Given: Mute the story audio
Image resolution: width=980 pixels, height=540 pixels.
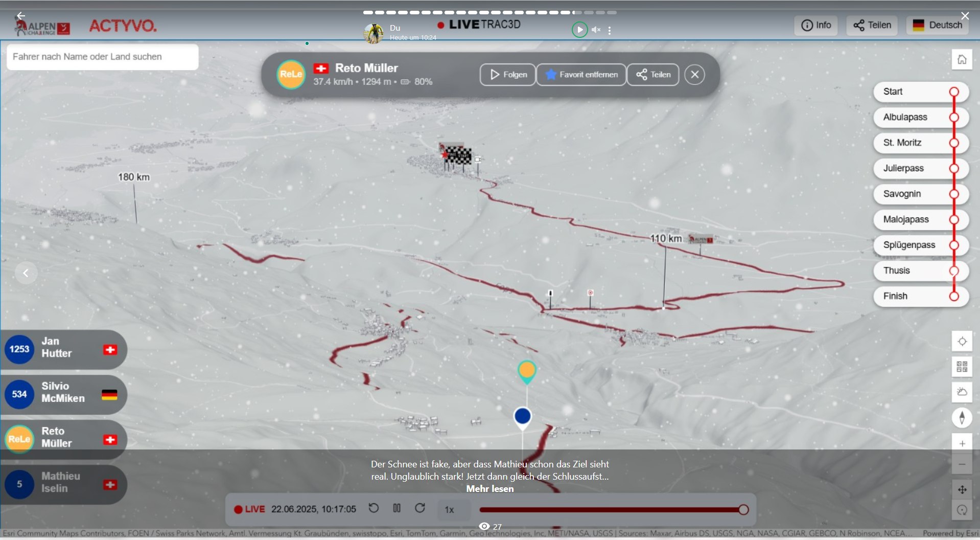Looking at the screenshot, I should click(x=596, y=30).
